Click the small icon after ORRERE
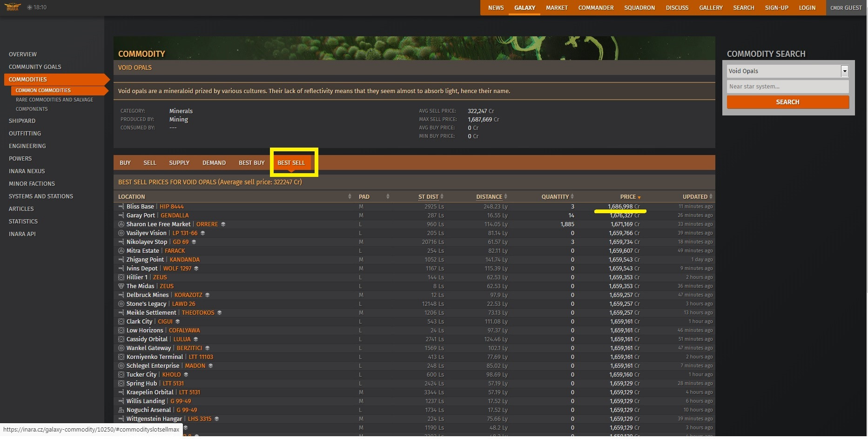 223,224
